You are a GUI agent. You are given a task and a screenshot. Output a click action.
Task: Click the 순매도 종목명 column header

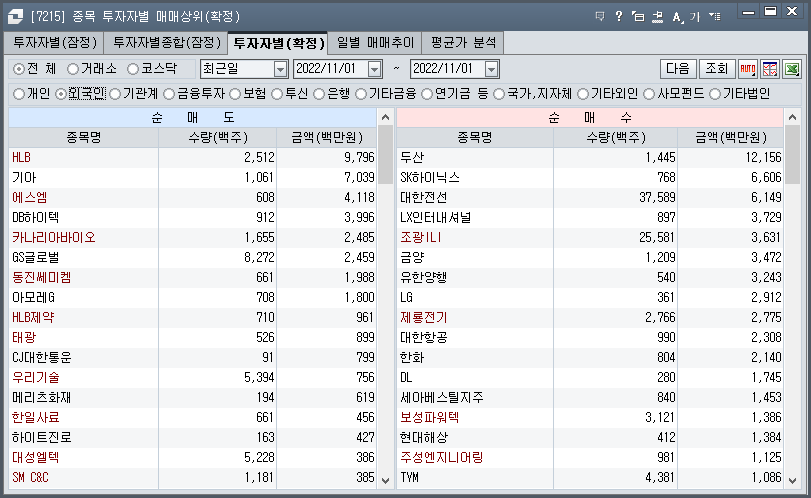click(83, 138)
